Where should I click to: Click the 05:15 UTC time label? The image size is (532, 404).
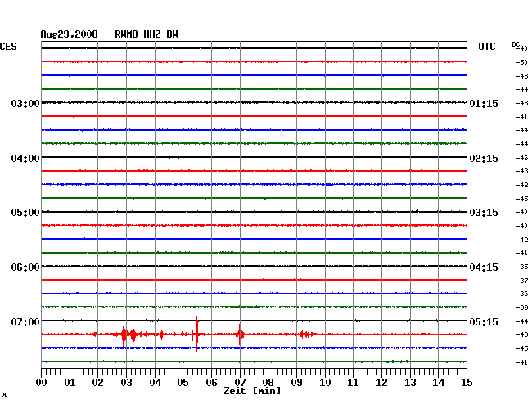484,321
